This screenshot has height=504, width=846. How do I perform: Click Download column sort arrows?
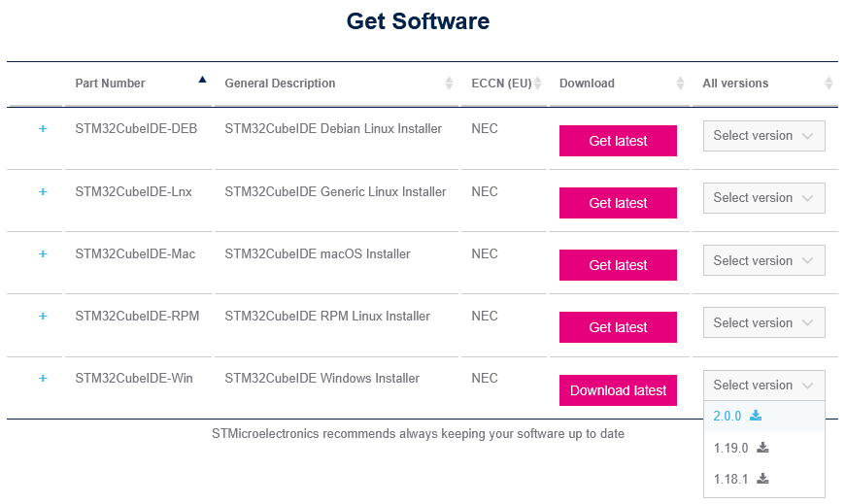[680, 84]
